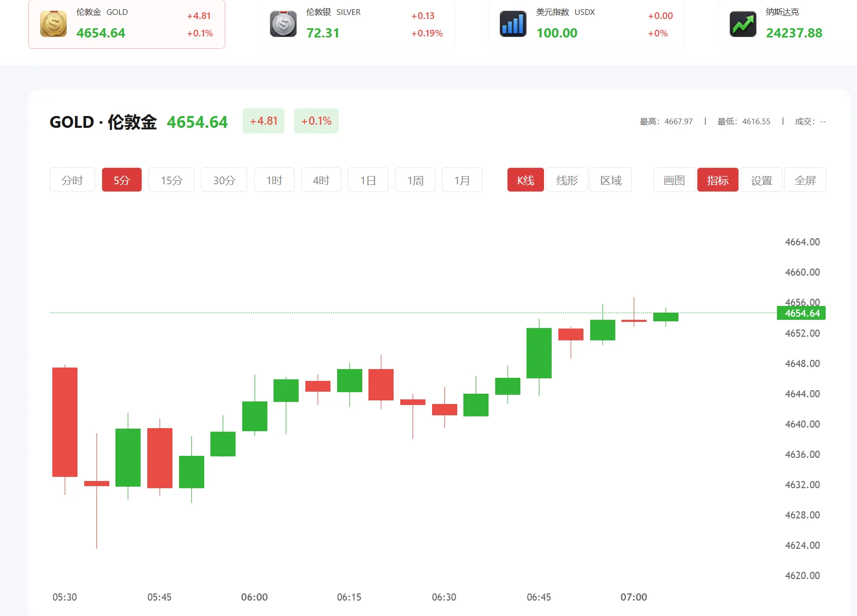Switch chart type to 区域
The width and height of the screenshot is (857, 616).
611,180
